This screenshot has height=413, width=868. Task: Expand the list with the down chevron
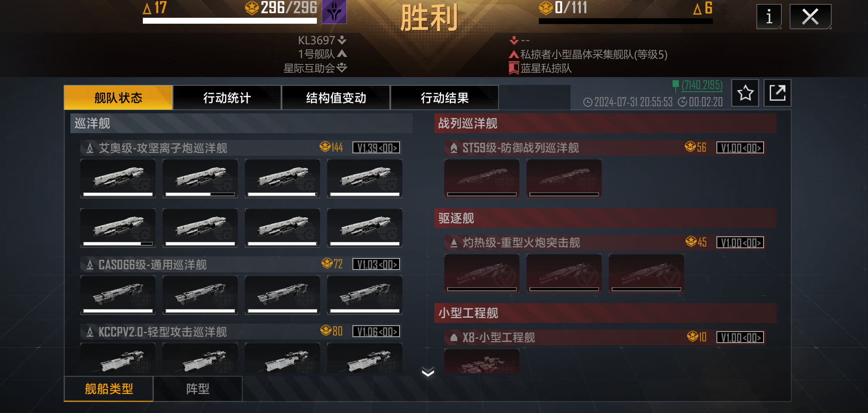point(428,372)
